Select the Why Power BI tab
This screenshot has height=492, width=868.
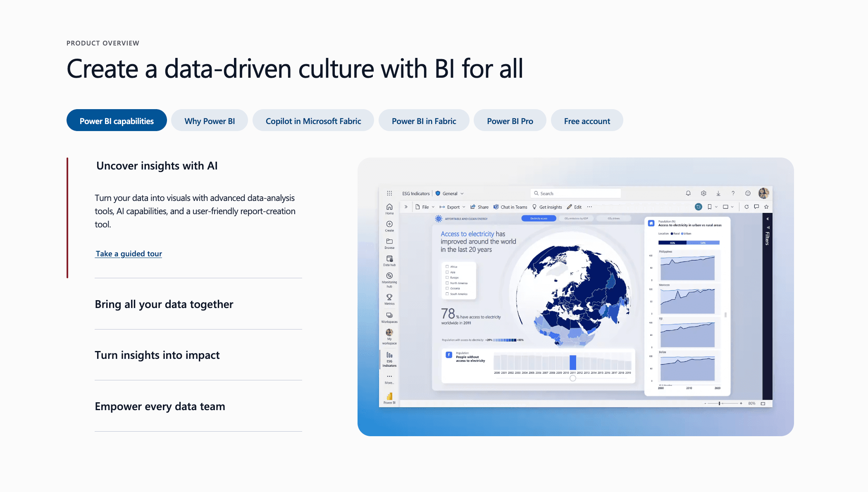tap(210, 121)
